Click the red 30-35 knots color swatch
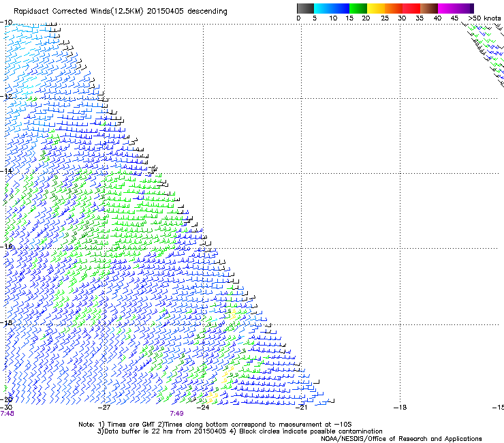504x443 pixels. point(411,8)
